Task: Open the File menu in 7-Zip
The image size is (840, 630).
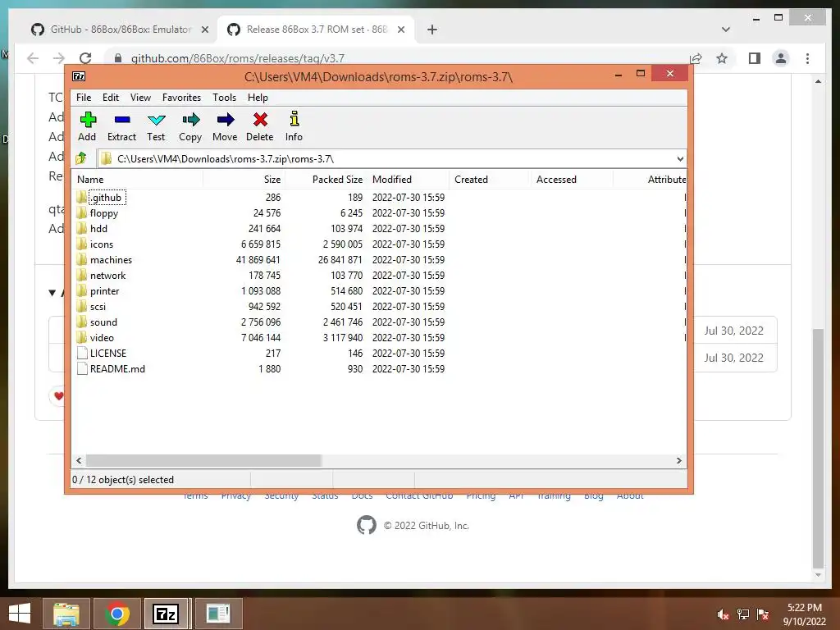Action: 84,98
